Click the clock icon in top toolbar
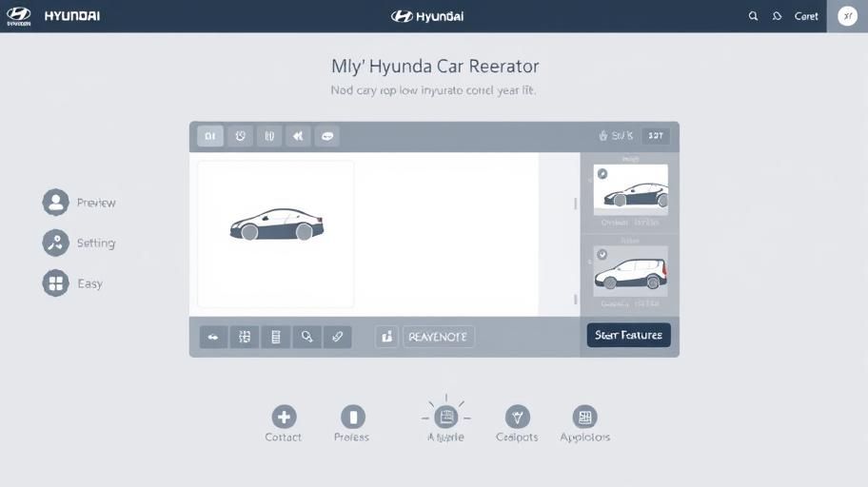 pos(240,136)
